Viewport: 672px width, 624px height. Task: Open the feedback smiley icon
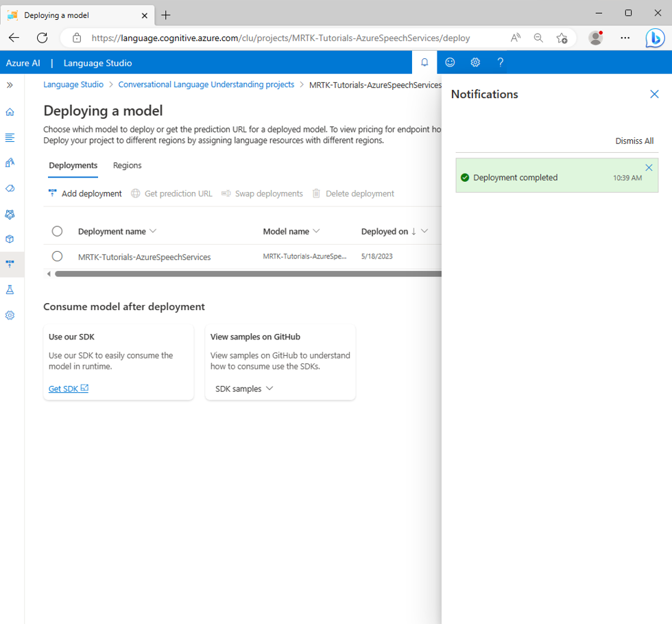[450, 62]
